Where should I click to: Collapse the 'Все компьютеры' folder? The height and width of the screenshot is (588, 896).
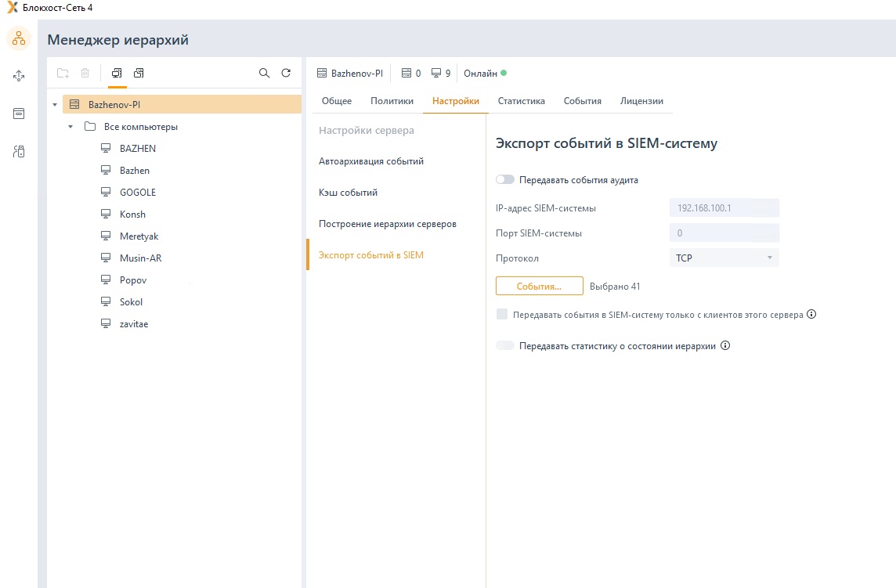(70, 127)
